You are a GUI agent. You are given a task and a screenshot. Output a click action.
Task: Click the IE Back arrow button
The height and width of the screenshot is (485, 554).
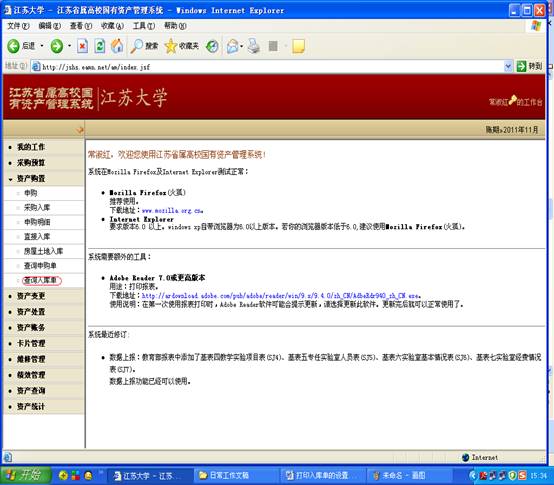14,46
